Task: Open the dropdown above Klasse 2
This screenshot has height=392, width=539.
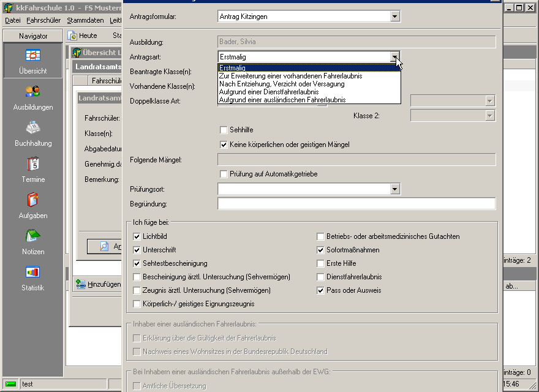Action: point(490,100)
